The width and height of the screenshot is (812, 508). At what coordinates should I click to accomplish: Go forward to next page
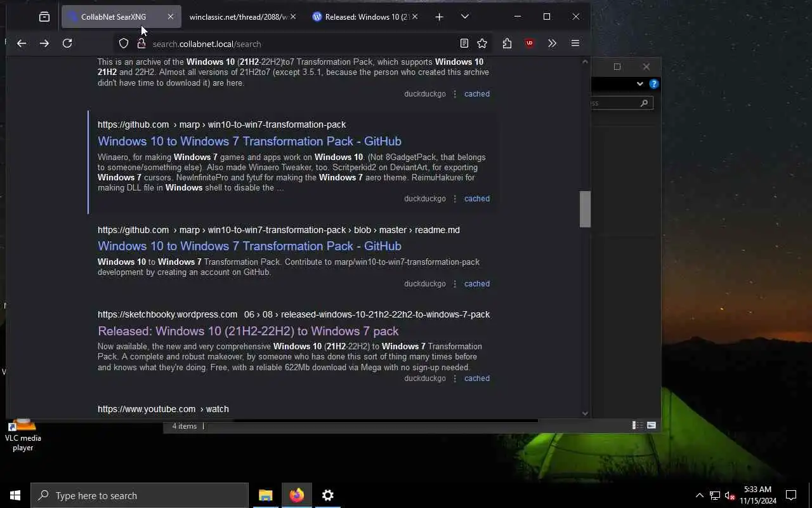tap(44, 43)
